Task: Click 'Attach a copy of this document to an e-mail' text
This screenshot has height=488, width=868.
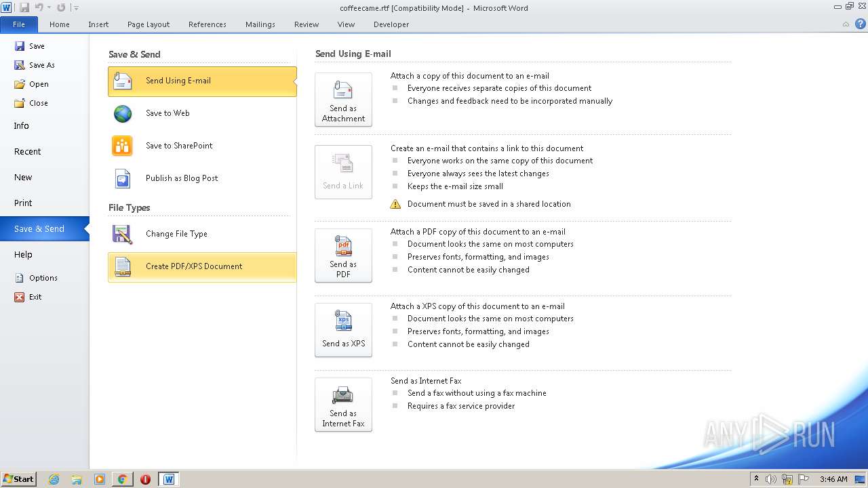Action: pos(470,76)
